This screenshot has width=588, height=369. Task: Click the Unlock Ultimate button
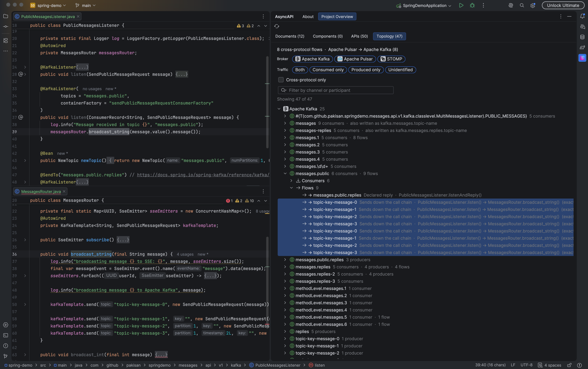(563, 5)
